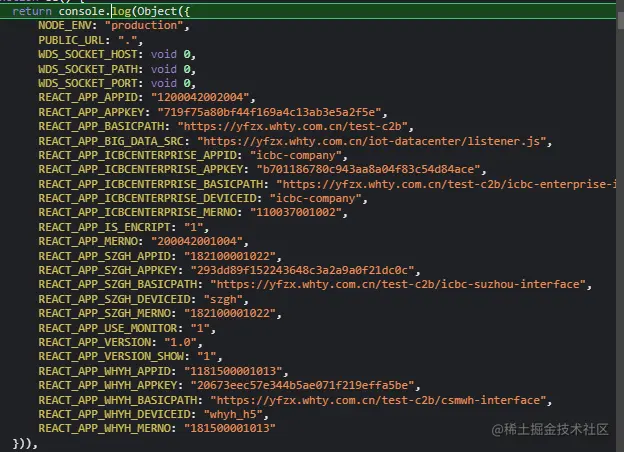Image resolution: width=624 pixels, height=452 pixels.
Task: Click the vertical scrollbar thumb
Action: click(x=620, y=20)
